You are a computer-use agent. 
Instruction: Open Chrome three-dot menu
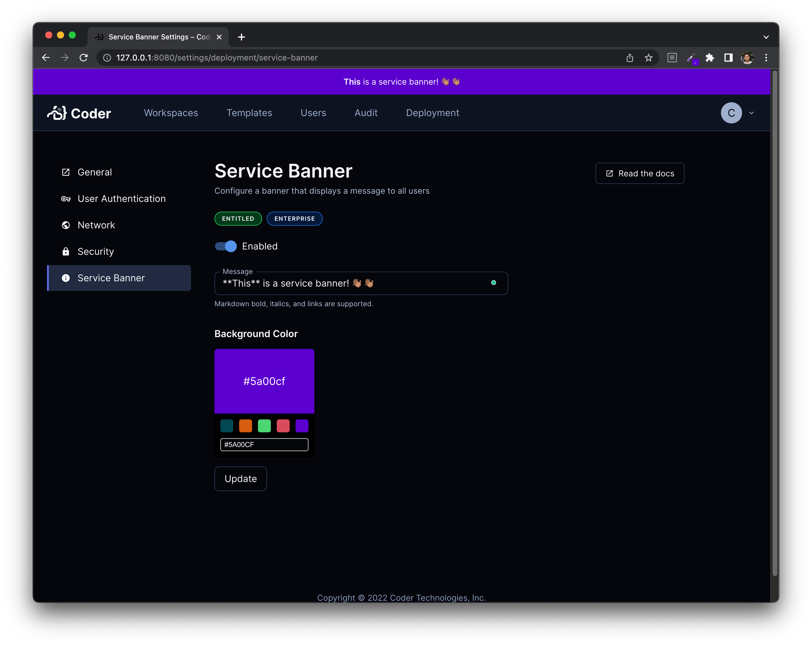coord(766,58)
